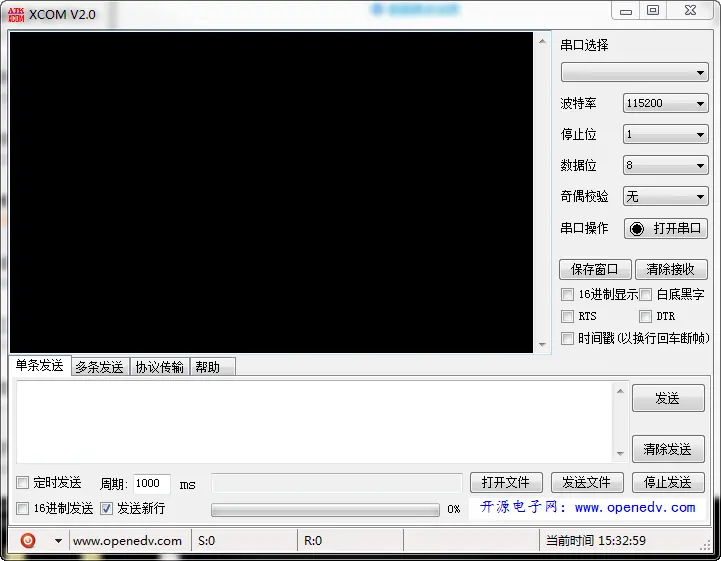Click www.openedv.com in status bar
721x561 pixels.
pyautogui.click(x=127, y=541)
